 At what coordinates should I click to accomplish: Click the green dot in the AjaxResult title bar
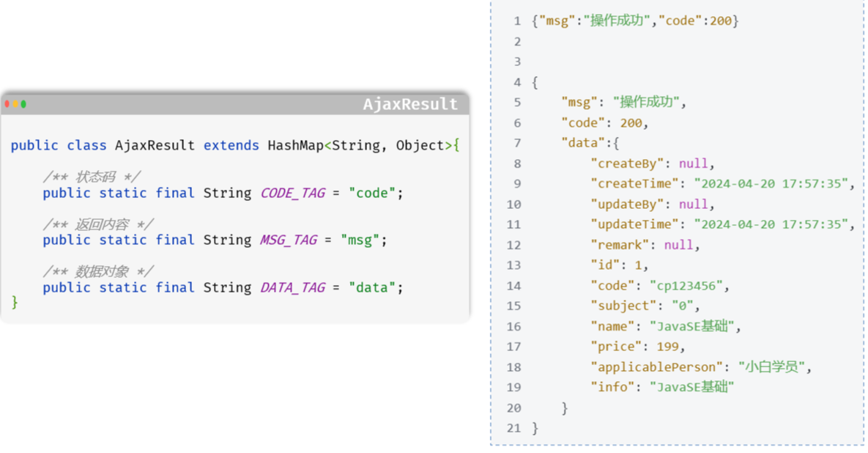click(23, 104)
